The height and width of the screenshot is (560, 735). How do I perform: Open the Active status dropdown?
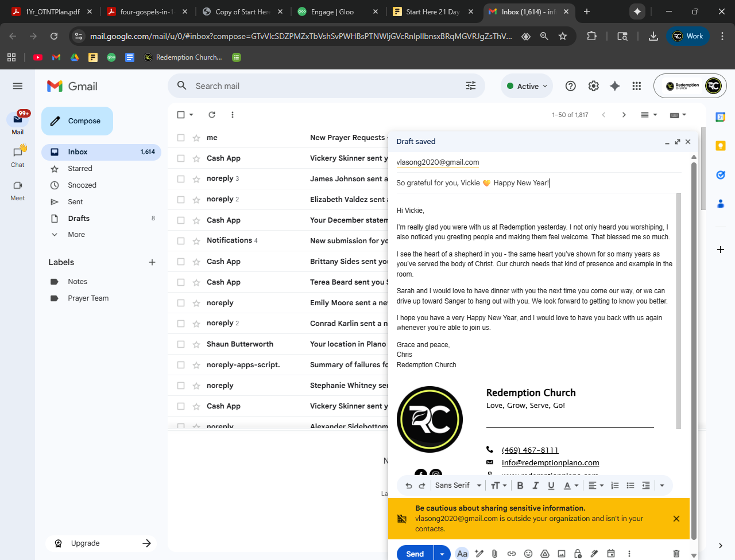coord(527,86)
